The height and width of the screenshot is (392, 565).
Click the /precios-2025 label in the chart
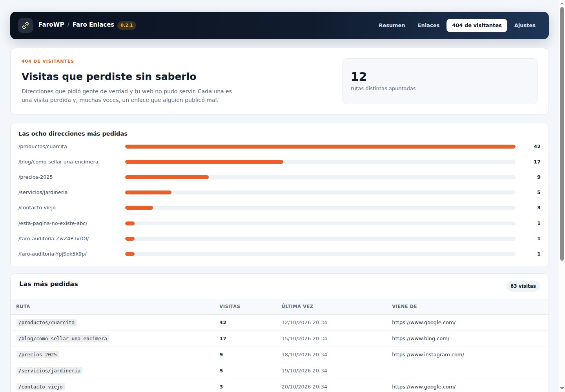(36, 177)
